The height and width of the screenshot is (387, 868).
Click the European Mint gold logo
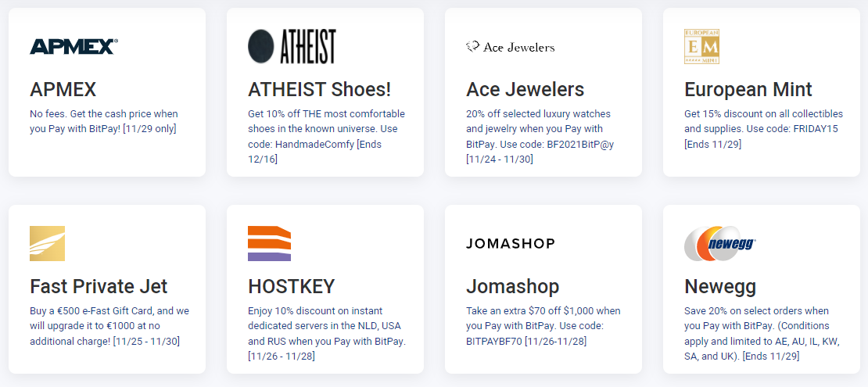tap(701, 46)
